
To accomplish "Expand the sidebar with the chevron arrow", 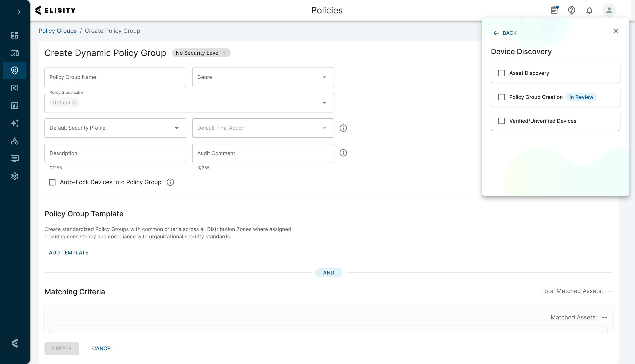I will click(19, 12).
